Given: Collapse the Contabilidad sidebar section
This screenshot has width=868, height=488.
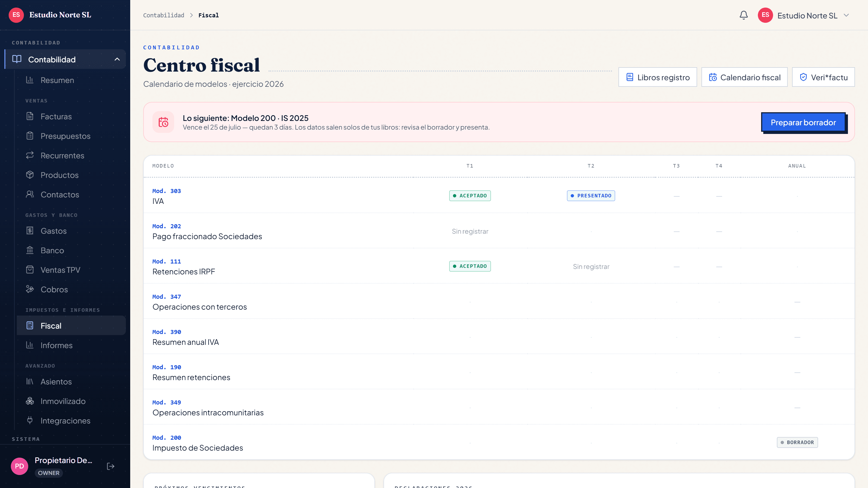Looking at the screenshot, I should (x=117, y=59).
